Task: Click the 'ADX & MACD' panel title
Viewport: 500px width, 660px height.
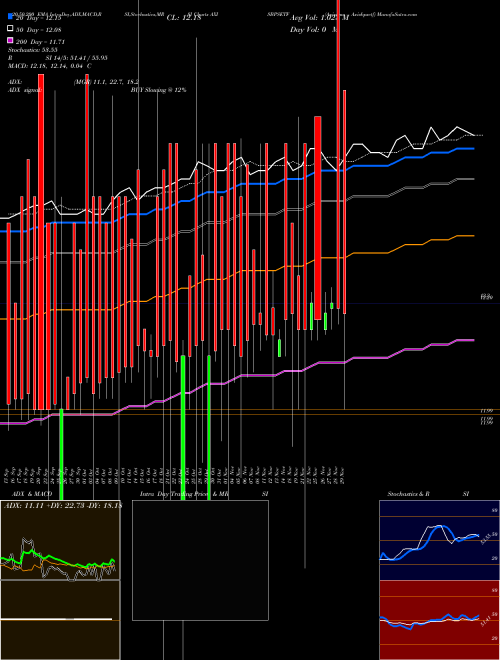Action: click(x=32, y=494)
